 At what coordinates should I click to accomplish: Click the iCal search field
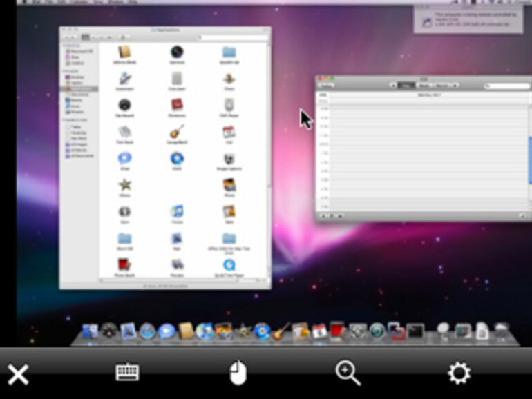click(506, 86)
